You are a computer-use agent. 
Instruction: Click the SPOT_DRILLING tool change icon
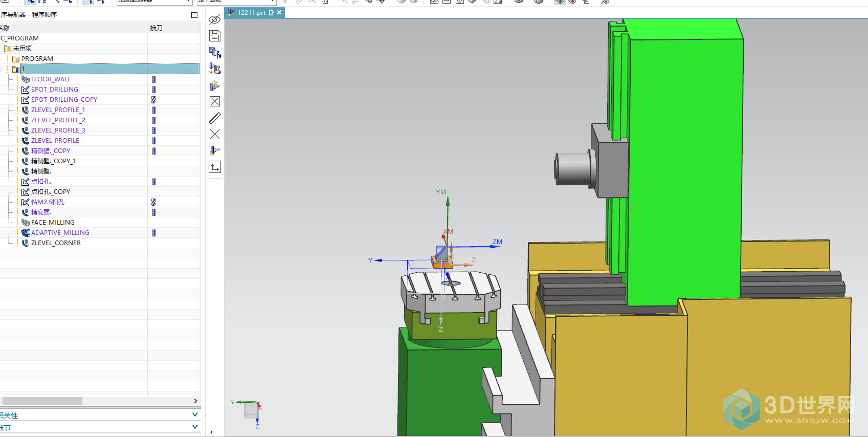coord(153,90)
